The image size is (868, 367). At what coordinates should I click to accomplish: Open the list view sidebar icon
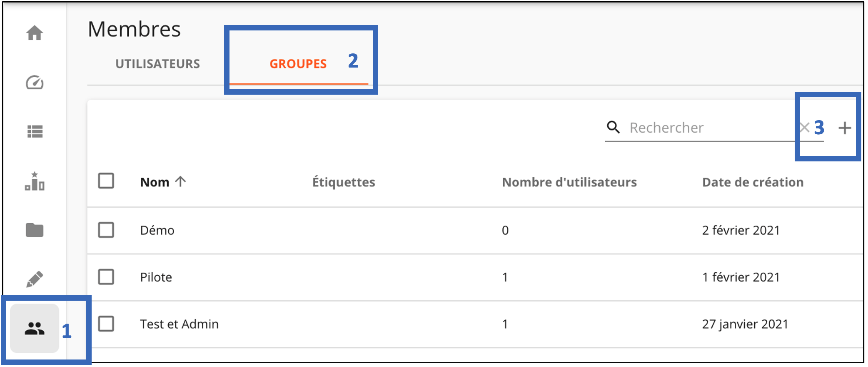click(x=35, y=131)
